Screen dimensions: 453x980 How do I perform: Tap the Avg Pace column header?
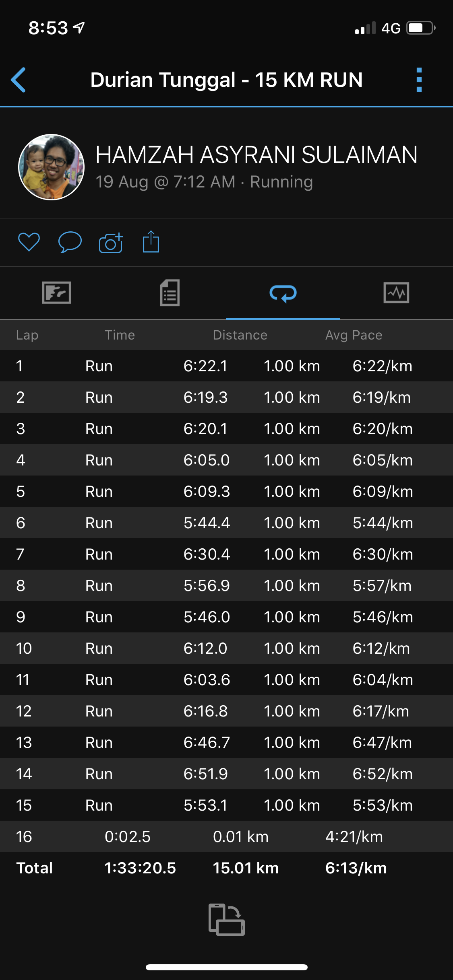(x=354, y=335)
